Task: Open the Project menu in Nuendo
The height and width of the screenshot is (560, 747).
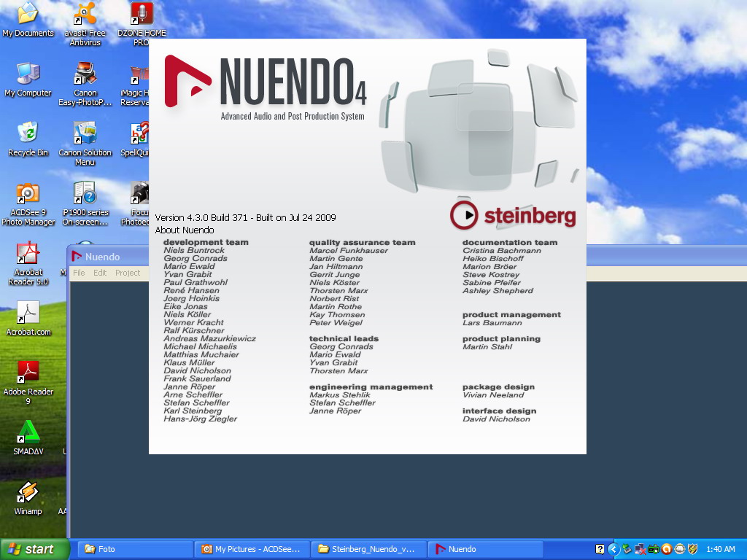Action: 128,273
